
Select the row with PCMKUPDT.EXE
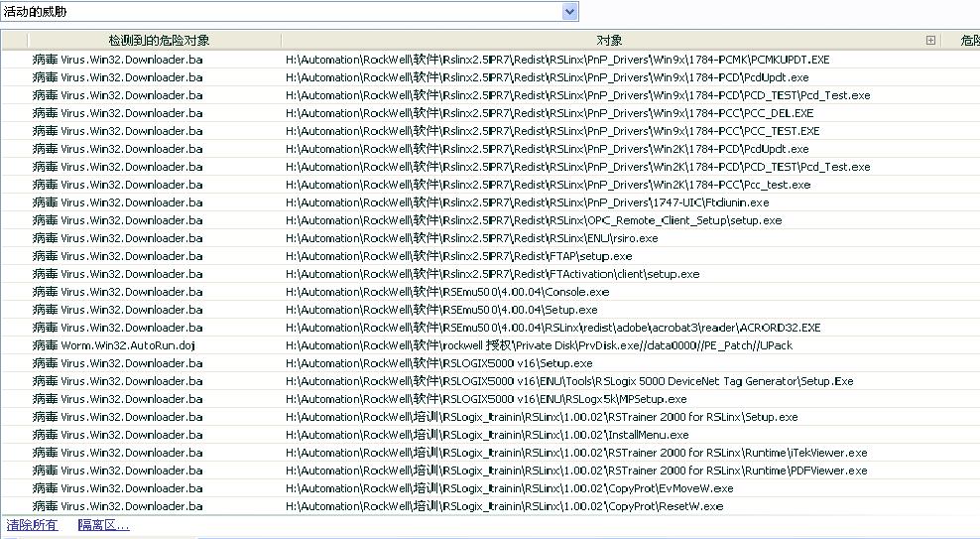(x=490, y=60)
